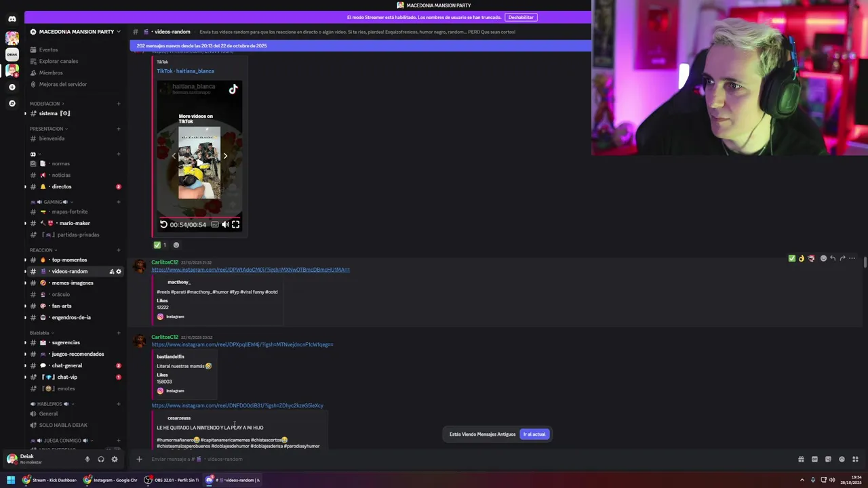Click the Deshabilitar streamer mode button
This screenshot has height=488, width=868.
(521, 17)
